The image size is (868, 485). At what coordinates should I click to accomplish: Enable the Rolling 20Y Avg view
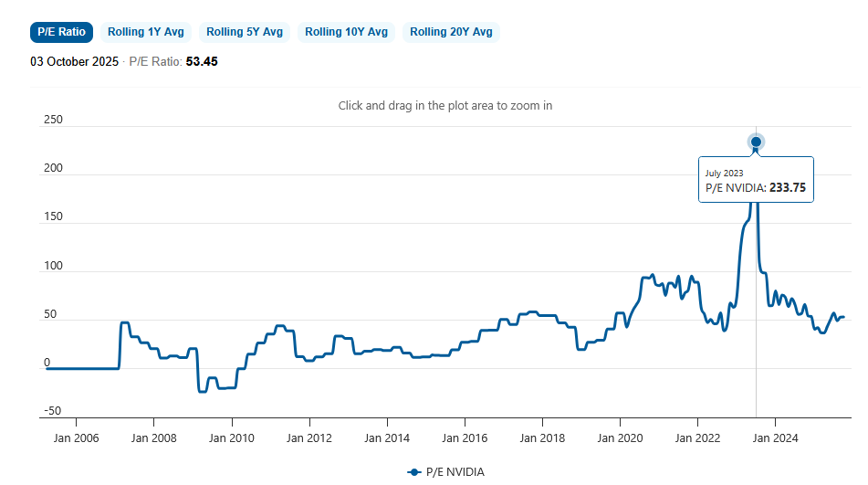451,32
